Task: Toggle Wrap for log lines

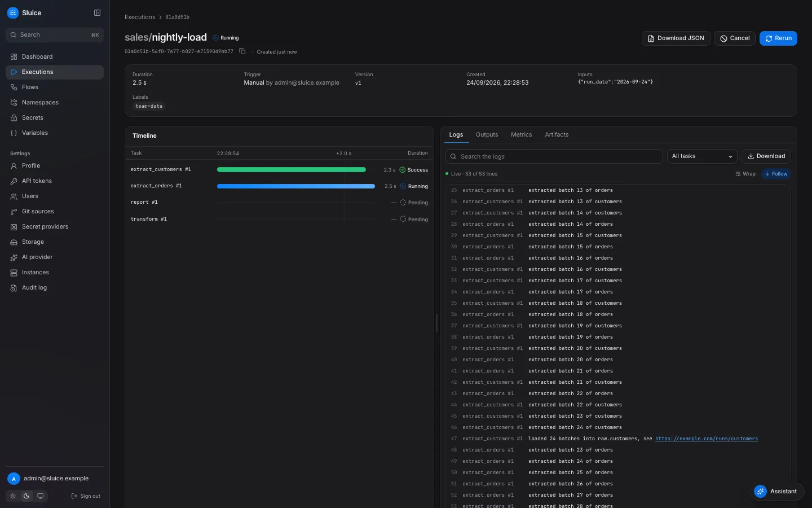Action: [x=745, y=174]
